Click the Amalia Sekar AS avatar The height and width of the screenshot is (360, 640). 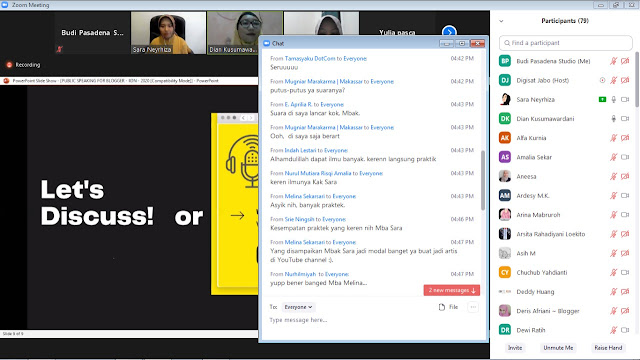505,157
